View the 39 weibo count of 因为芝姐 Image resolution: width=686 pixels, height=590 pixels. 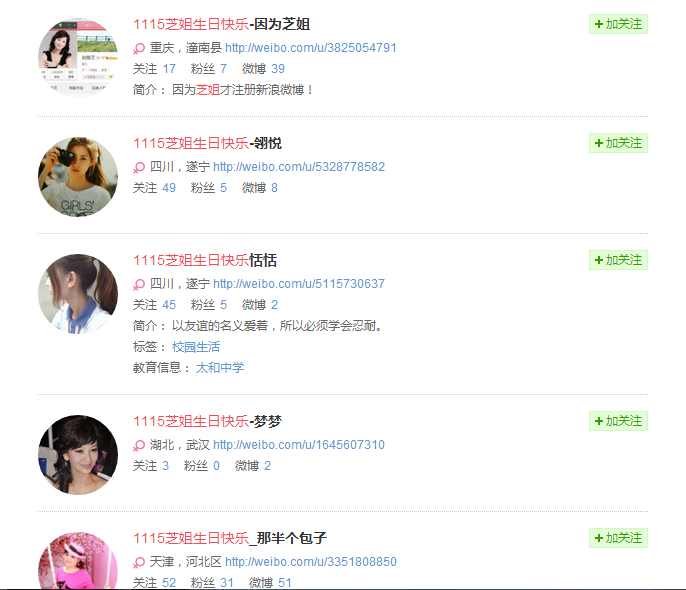pyautogui.click(x=278, y=69)
